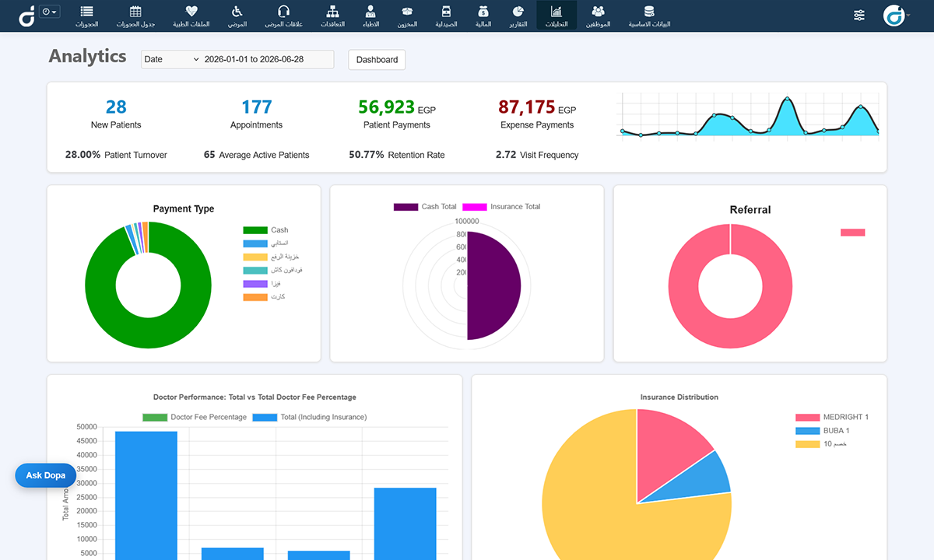Click the purple Cash Total polar segment

494,285
